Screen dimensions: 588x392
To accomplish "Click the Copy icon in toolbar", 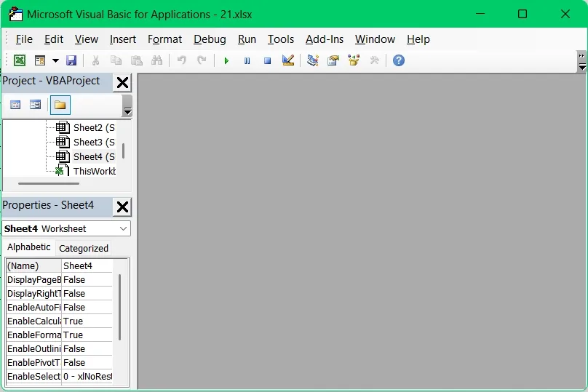I will click(116, 60).
